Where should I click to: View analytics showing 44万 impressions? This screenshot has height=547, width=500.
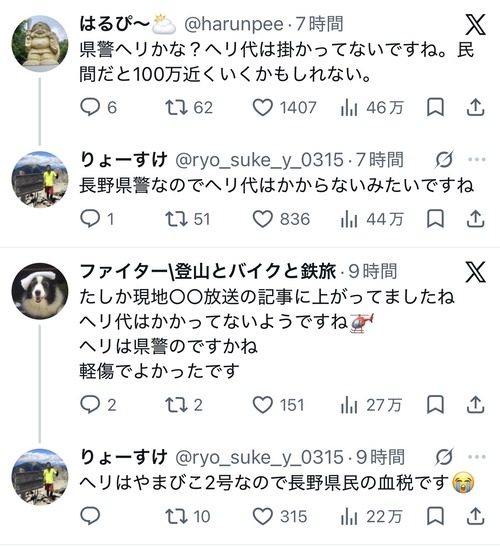372,219
